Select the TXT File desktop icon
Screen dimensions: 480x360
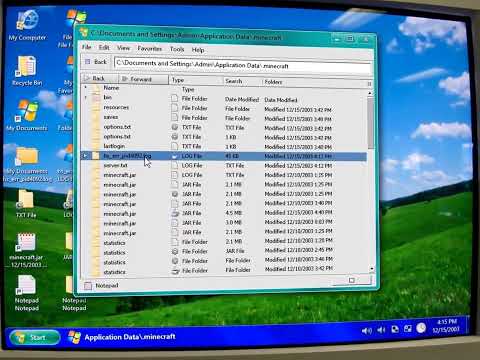coord(26,203)
